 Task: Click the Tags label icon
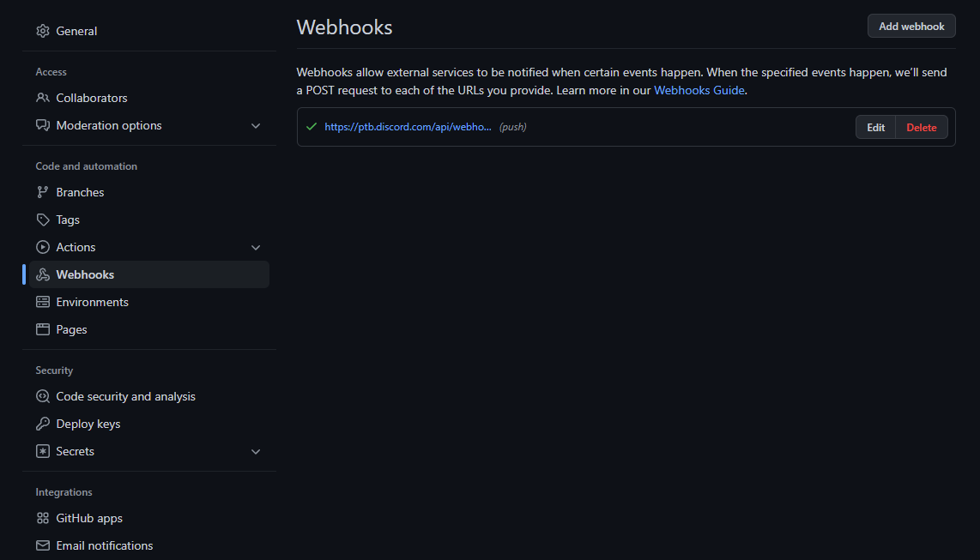[43, 220]
